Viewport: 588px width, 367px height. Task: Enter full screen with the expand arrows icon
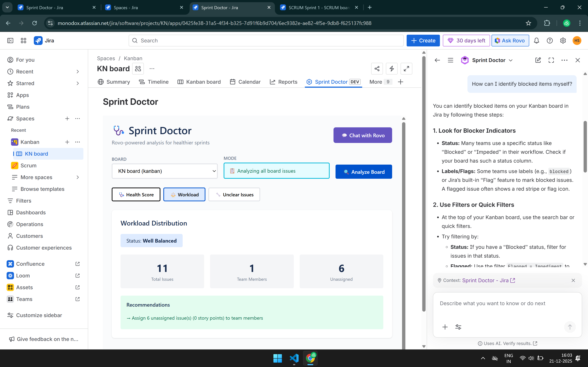[406, 69]
